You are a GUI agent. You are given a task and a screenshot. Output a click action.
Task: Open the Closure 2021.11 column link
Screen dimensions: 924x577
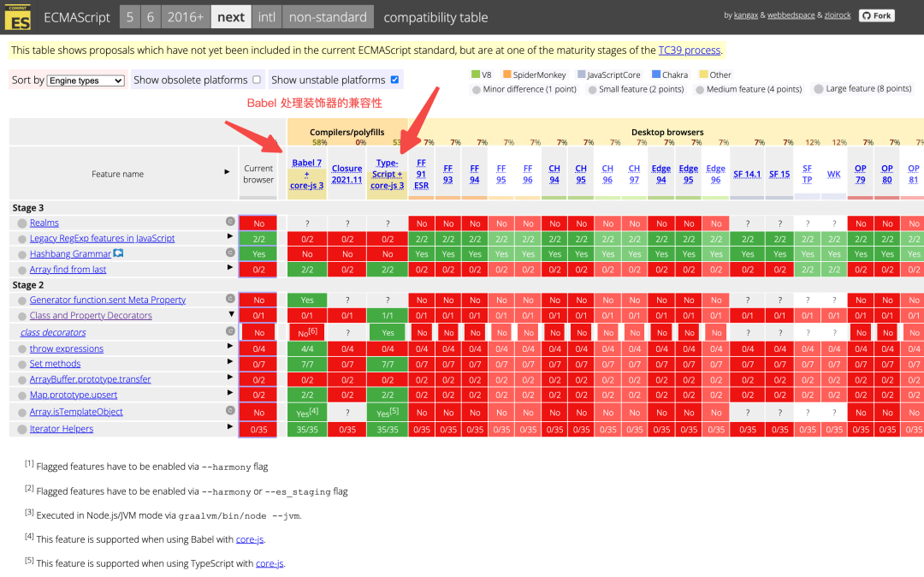coord(346,174)
